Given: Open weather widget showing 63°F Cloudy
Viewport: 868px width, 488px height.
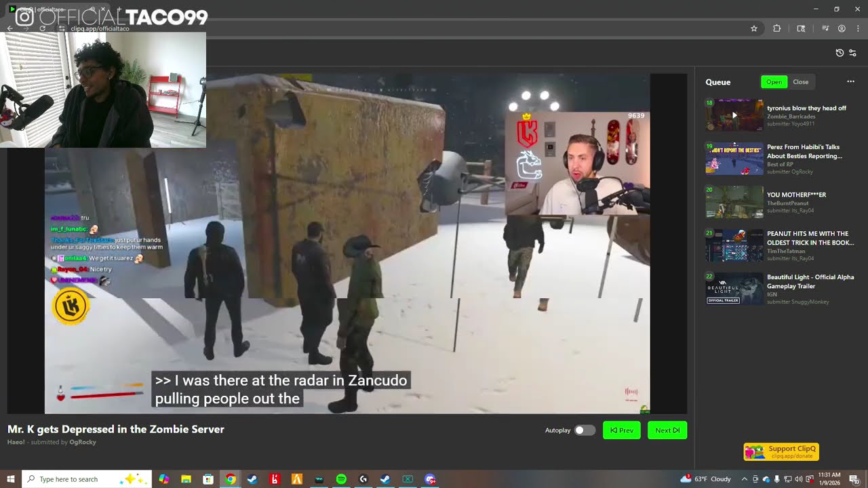Looking at the screenshot, I should point(706,479).
